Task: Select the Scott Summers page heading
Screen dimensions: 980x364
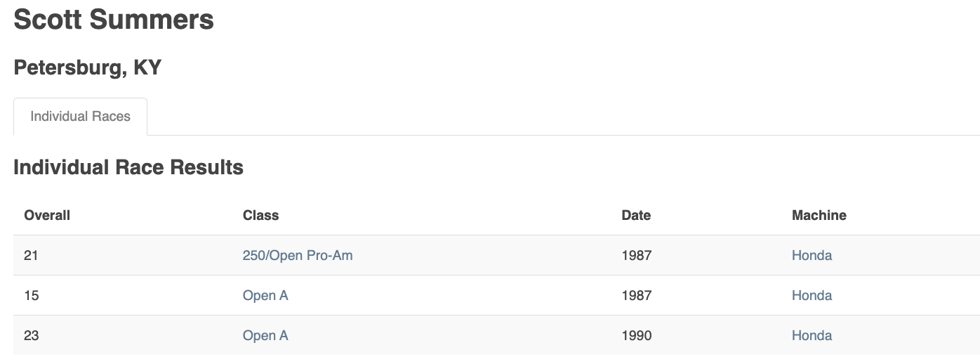Action: coord(114,19)
